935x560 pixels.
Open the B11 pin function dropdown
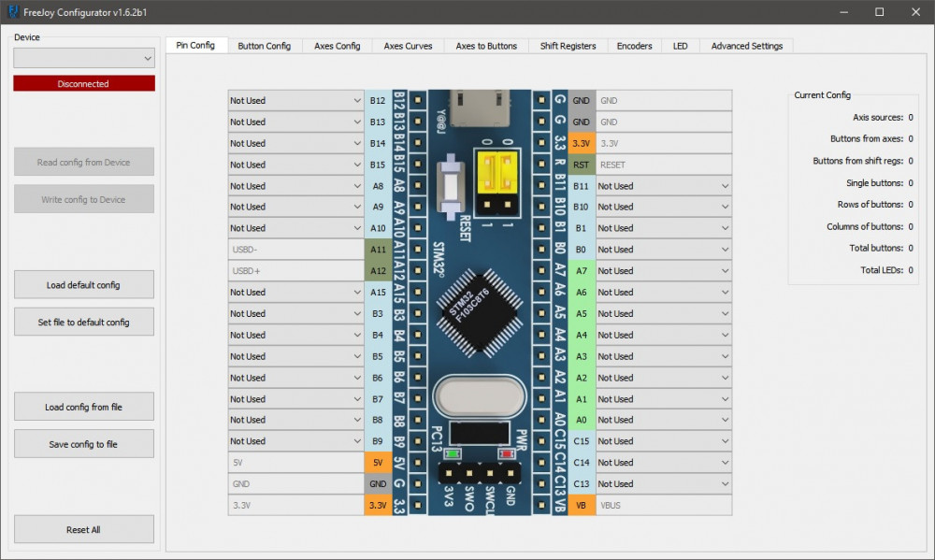click(664, 186)
